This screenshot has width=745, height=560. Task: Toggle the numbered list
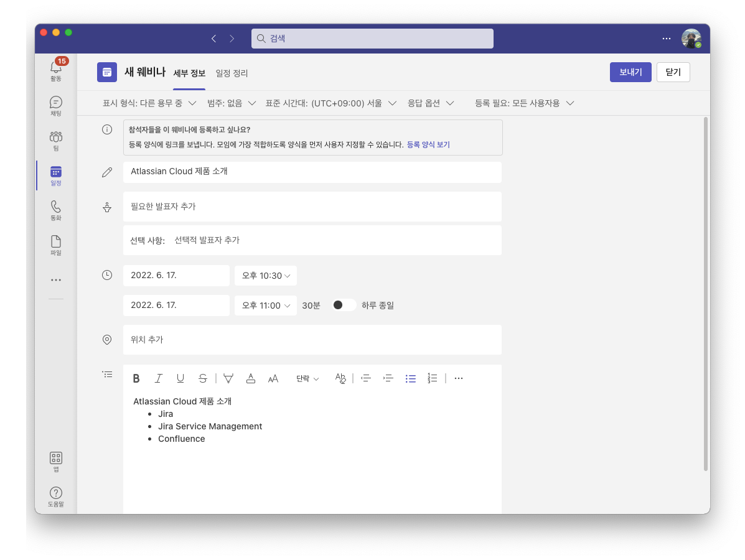point(433,378)
